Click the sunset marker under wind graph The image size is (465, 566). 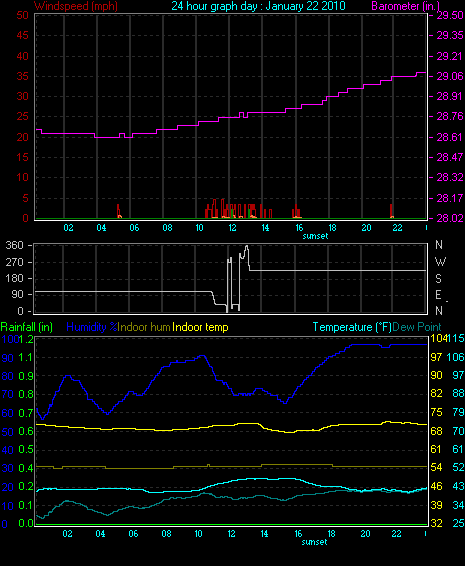tap(315, 236)
